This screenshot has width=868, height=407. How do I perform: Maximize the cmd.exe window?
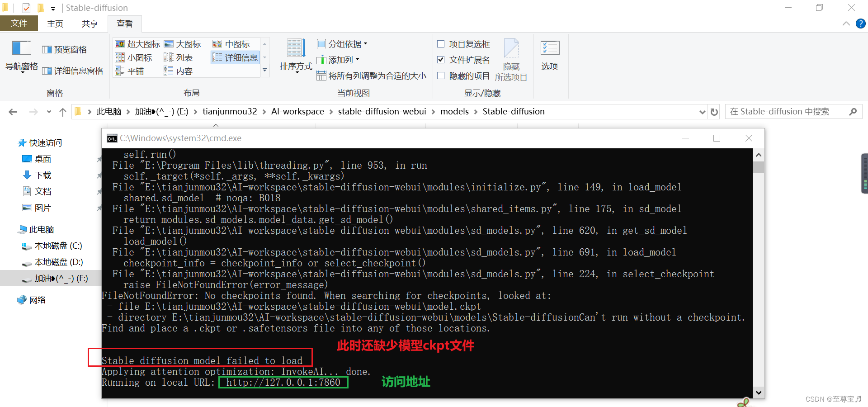(717, 138)
